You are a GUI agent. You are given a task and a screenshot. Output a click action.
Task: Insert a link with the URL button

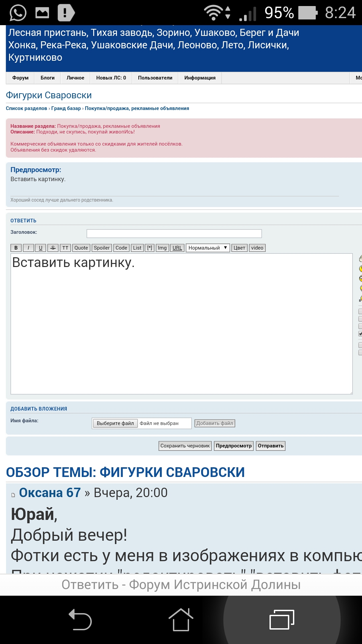click(x=177, y=248)
